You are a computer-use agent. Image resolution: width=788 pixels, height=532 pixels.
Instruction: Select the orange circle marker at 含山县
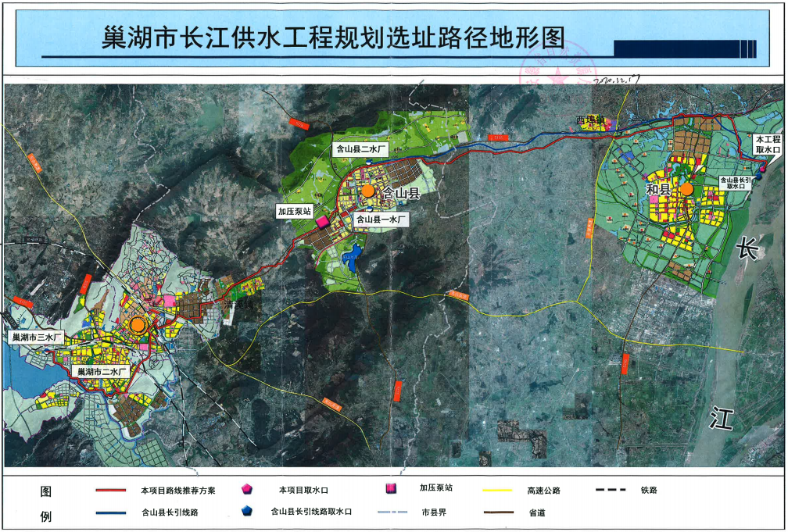(x=368, y=190)
